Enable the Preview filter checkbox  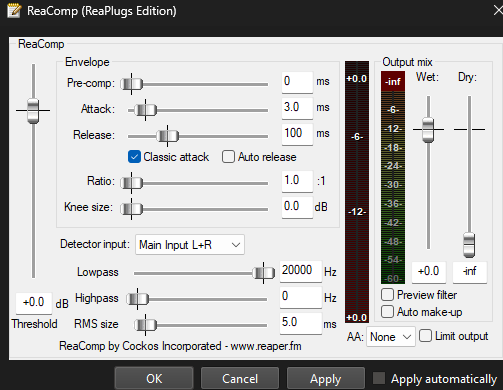(387, 295)
